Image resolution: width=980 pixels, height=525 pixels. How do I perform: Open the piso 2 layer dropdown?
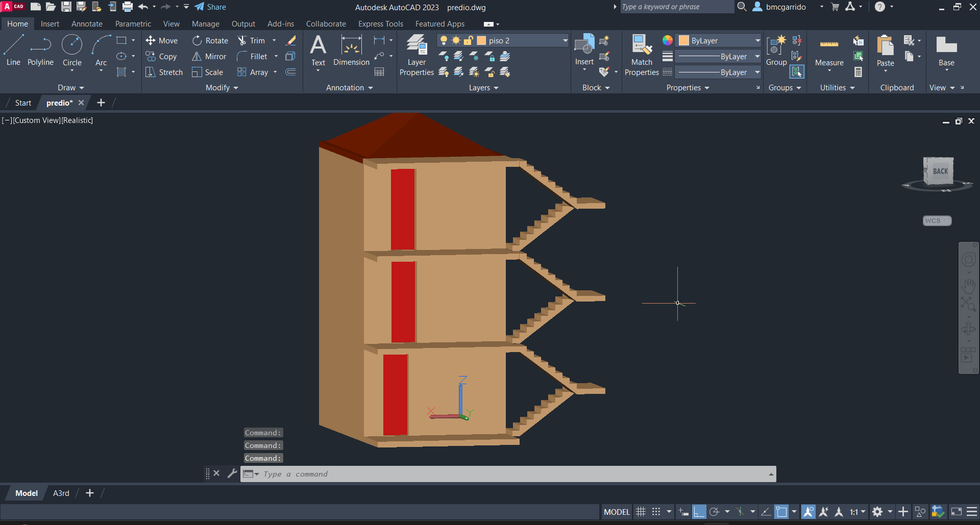pos(565,41)
